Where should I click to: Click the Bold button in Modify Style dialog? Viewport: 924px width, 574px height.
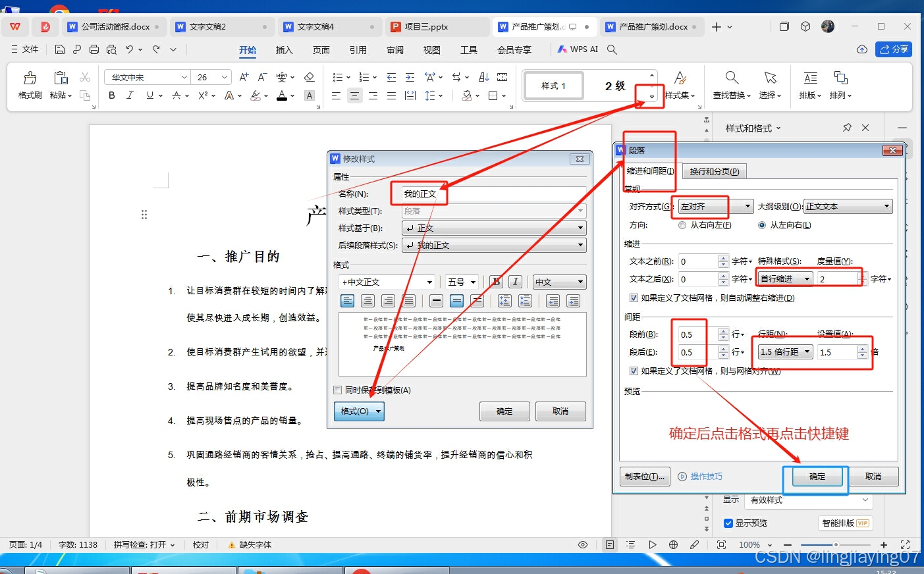point(496,282)
